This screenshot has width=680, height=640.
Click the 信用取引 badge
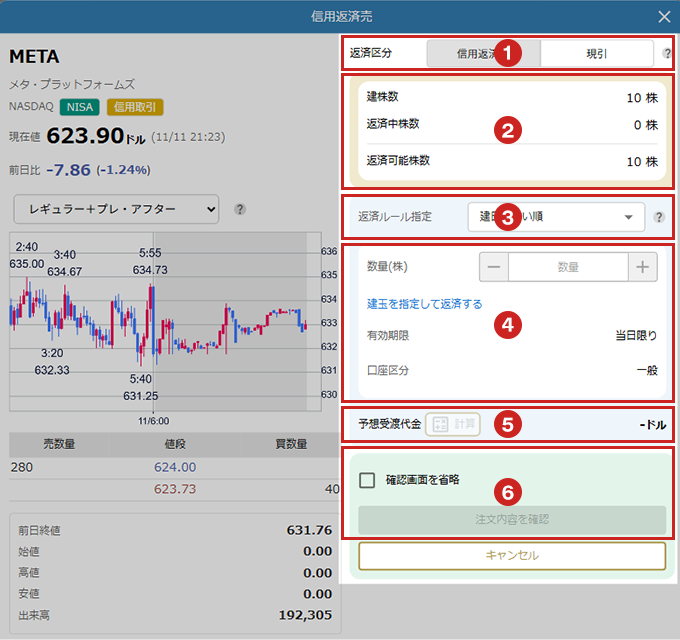135,107
